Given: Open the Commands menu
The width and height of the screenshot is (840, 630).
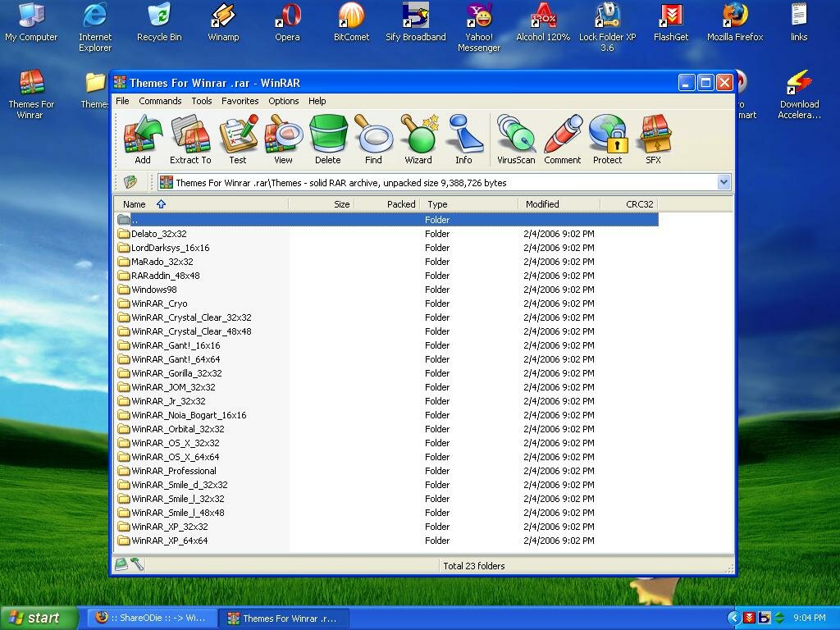Looking at the screenshot, I should [160, 101].
